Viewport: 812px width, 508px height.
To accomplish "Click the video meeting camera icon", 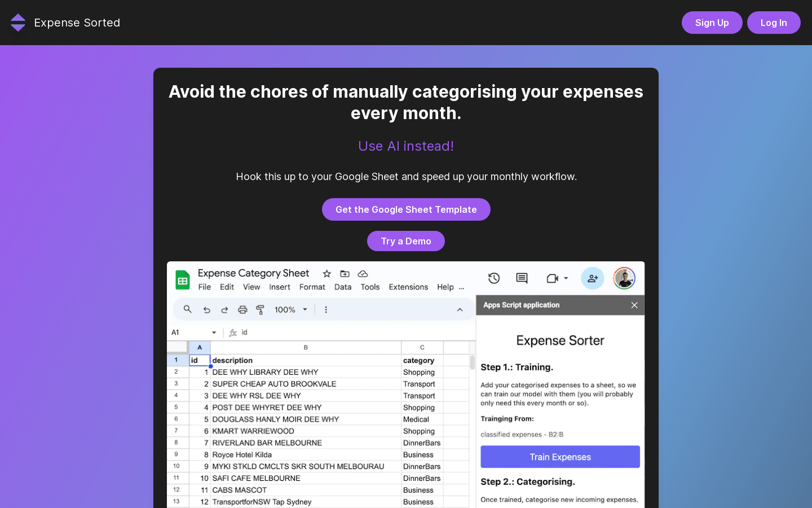I will click(553, 278).
